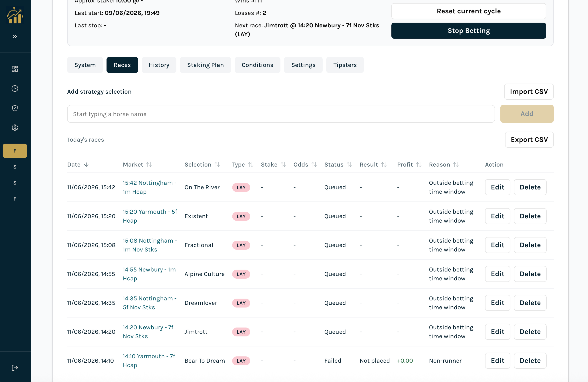The height and width of the screenshot is (382, 588).
Task: Sort the table by Status column
Action: pos(338,165)
